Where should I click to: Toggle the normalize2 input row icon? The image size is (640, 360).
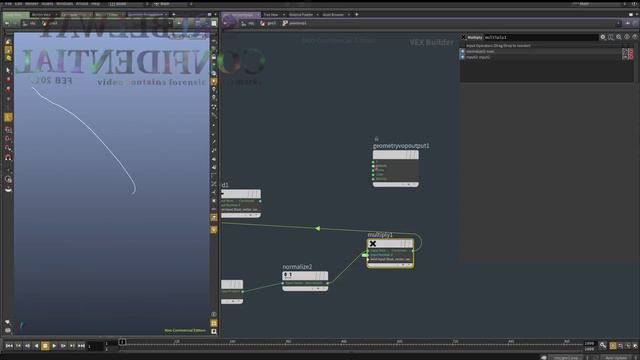(462, 51)
